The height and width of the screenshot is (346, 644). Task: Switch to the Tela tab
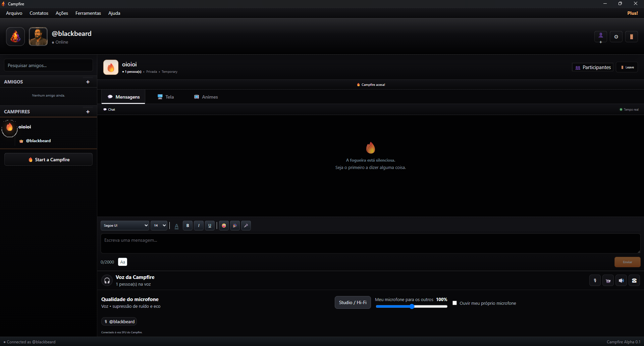pyautogui.click(x=166, y=97)
